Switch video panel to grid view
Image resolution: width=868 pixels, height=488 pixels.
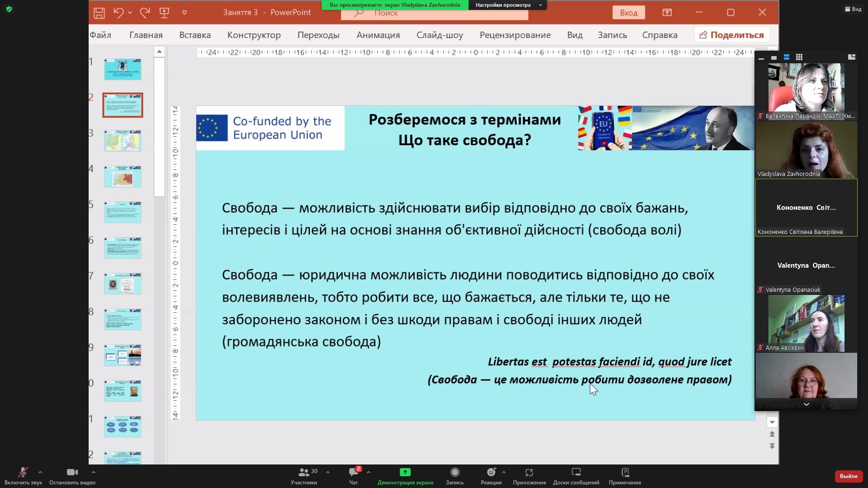799,57
